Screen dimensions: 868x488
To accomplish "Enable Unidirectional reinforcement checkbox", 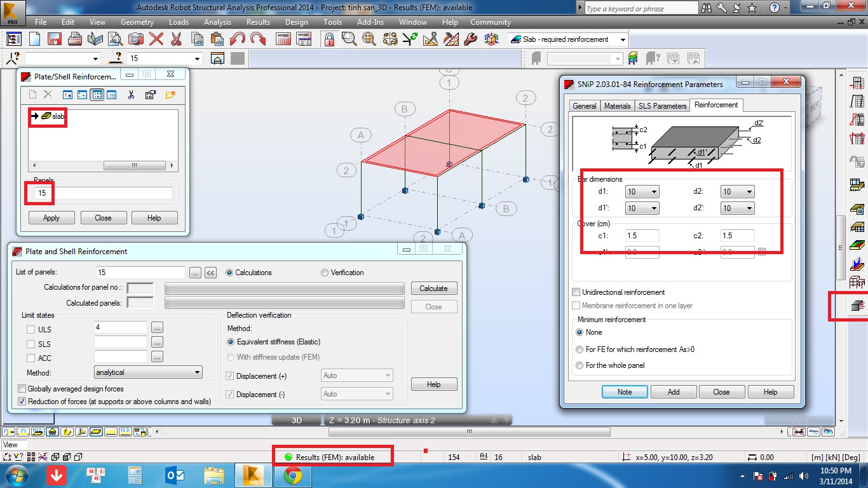I will click(x=576, y=292).
